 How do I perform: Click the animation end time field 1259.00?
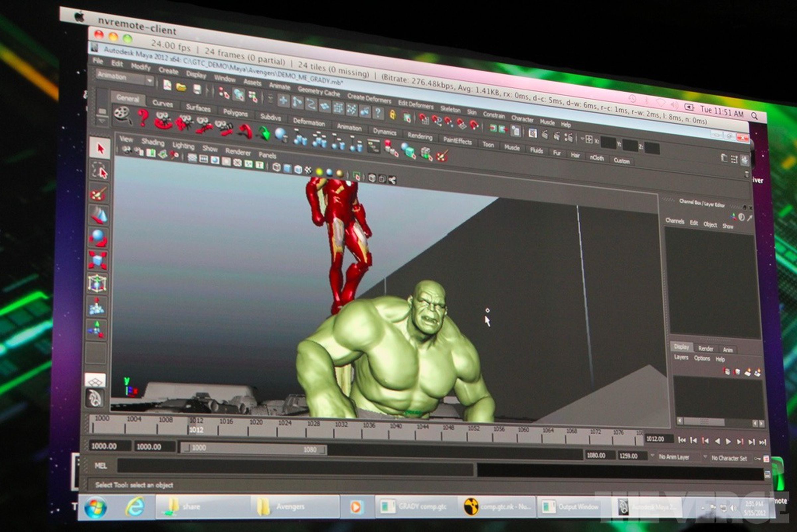click(x=632, y=456)
